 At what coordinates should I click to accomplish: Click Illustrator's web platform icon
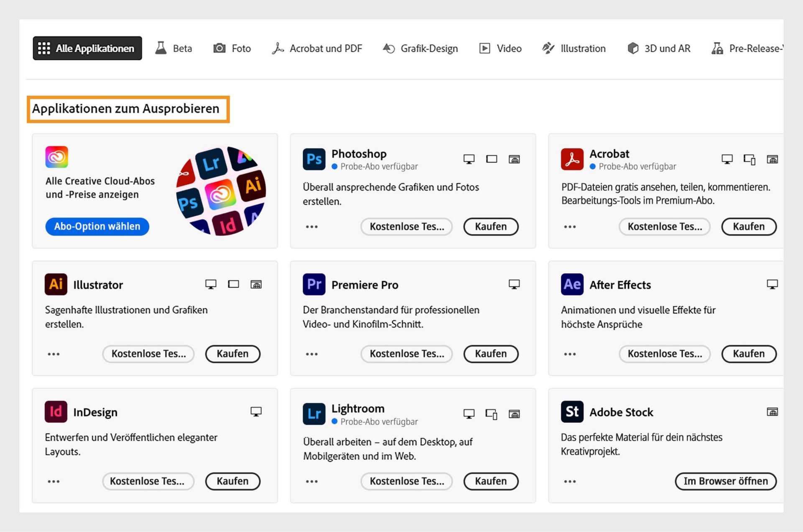(256, 284)
